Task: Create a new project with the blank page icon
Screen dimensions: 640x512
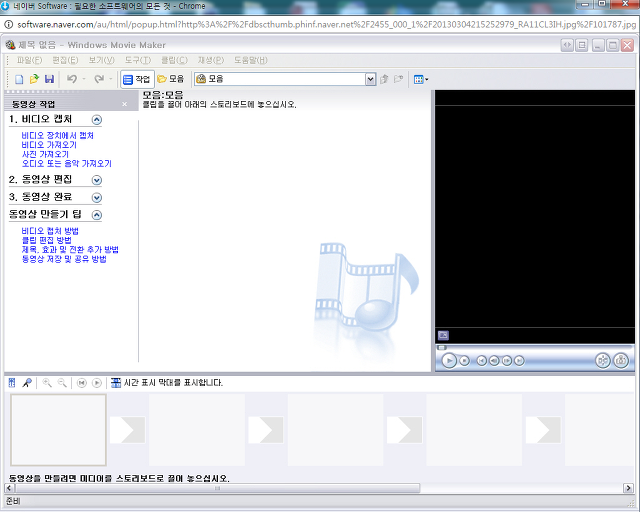Action: (19, 79)
